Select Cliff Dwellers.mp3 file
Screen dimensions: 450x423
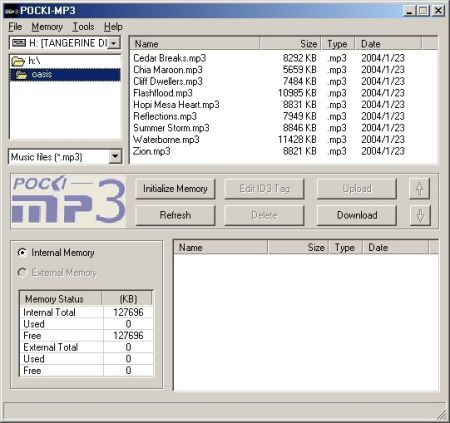pyautogui.click(x=168, y=81)
